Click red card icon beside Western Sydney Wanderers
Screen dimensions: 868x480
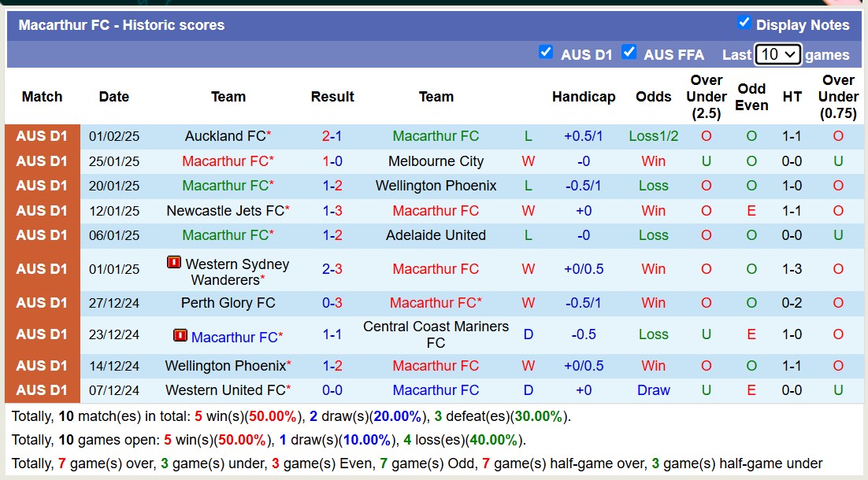[x=174, y=263]
